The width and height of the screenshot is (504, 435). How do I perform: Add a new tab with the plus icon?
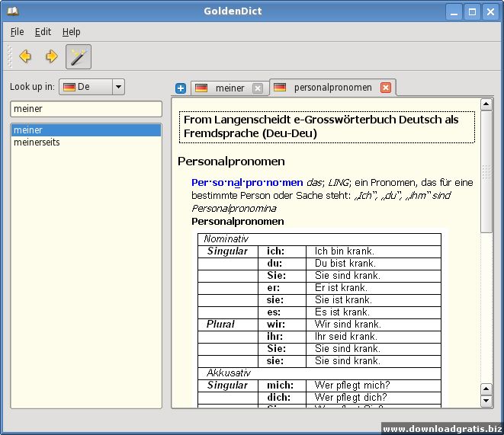[181, 88]
